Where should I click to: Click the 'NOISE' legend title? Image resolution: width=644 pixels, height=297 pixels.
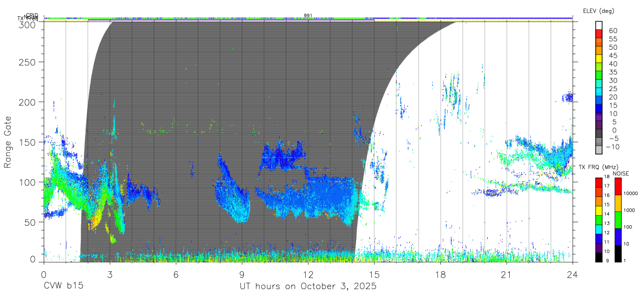click(620, 173)
